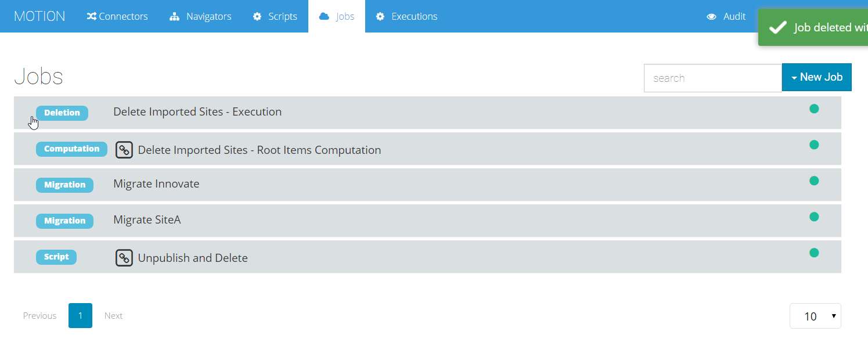The width and height of the screenshot is (868, 342).
Task: Click the Computation type badge
Action: [72, 149]
